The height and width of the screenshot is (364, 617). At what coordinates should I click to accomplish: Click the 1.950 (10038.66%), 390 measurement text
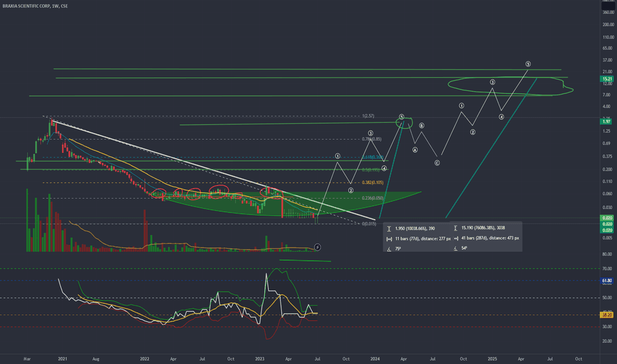[414, 228]
